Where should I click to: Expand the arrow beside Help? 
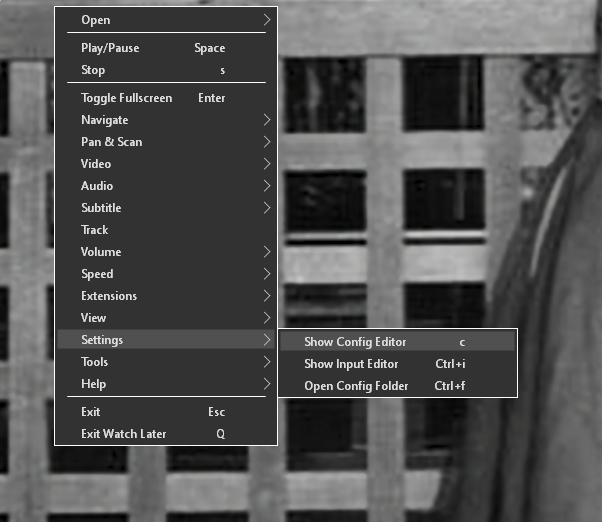[x=267, y=384]
